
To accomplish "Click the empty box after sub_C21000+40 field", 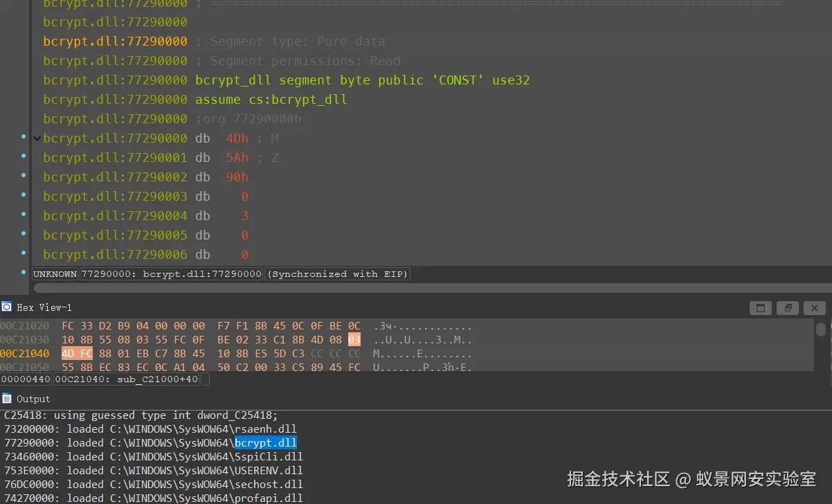I will (x=205, y=379).
